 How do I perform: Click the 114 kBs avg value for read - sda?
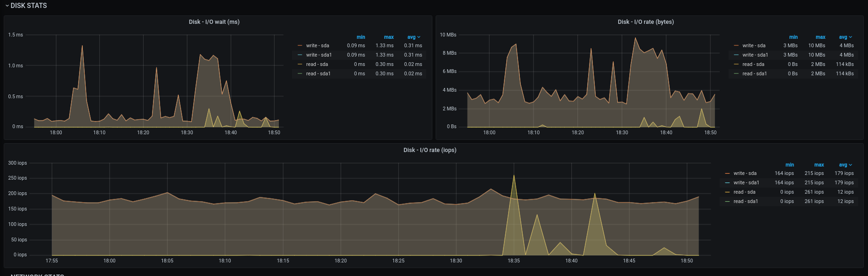click(845, 64)
